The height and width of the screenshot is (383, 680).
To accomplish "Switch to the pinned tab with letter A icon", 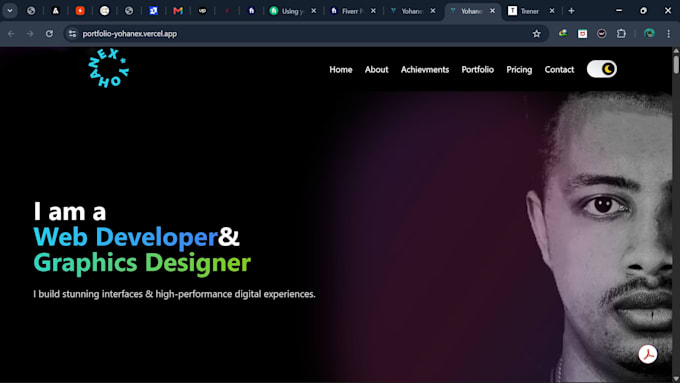I will pyautogui.click(x=56, y=11).
